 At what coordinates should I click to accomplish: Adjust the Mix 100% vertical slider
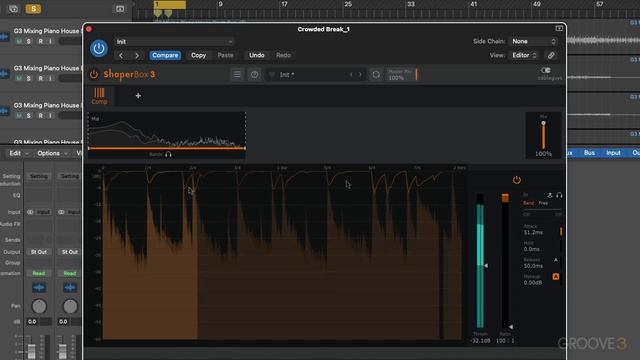pos(543,135)
